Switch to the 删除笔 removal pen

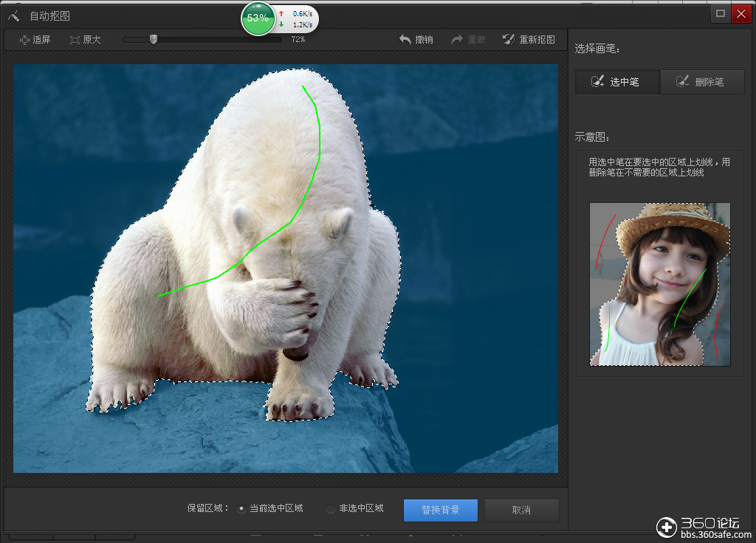pos(702,81)
